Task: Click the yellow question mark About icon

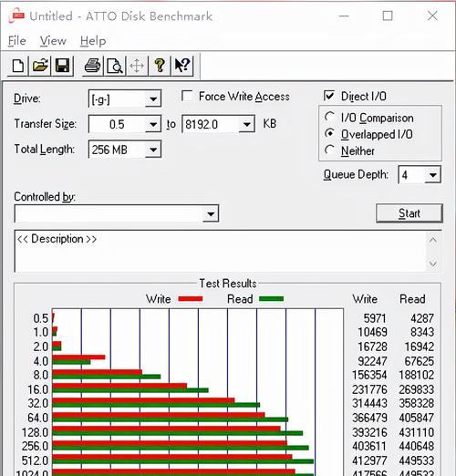Action: pyautogui.click(x=160, y=66)
